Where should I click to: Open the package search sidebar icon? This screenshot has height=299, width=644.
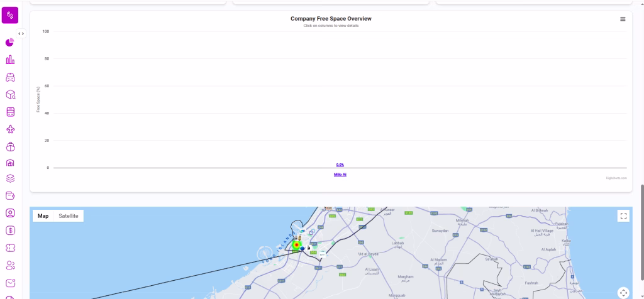(11, 95)
